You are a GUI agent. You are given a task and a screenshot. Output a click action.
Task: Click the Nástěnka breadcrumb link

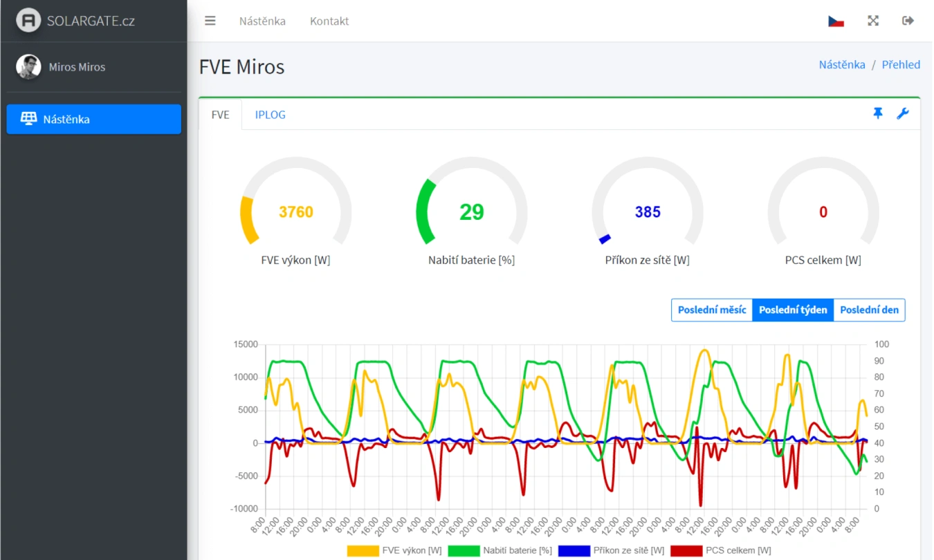click(x=842, y=64)
